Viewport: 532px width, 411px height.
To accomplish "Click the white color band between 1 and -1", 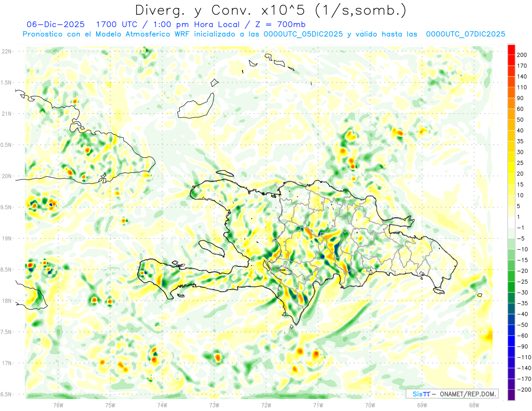I will pyautogui.click(x=511, y=222).
